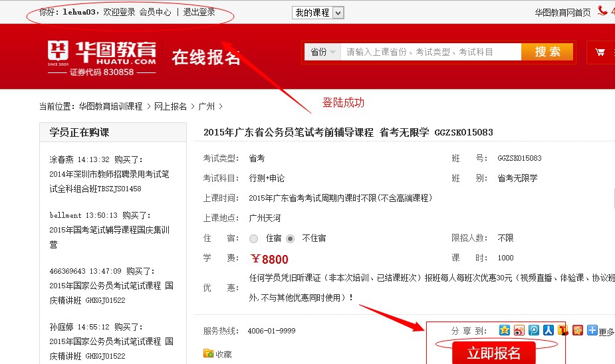Click the course search input field
Viewport: 615px width, 364px height.
click(x=431, y=52)
